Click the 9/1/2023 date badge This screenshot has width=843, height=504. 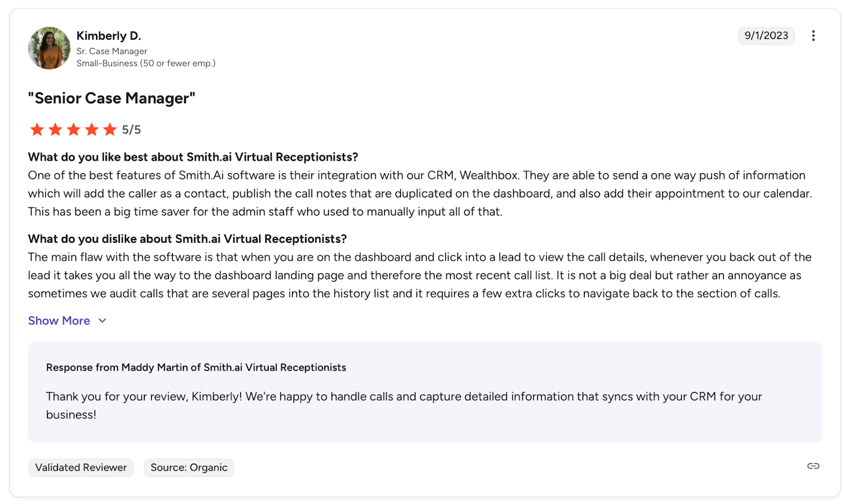pyautogui.click(x=766, y=36)
